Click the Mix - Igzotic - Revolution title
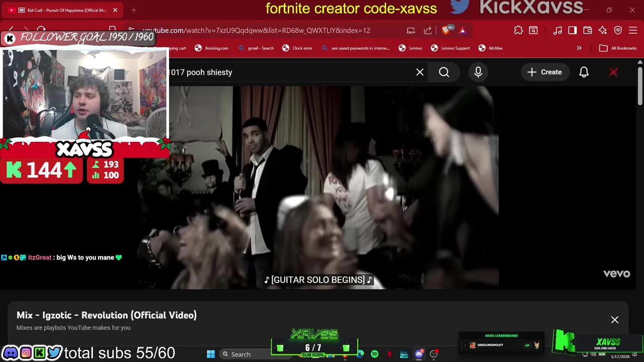The image size is (644, 362). (x=107, y=315)
